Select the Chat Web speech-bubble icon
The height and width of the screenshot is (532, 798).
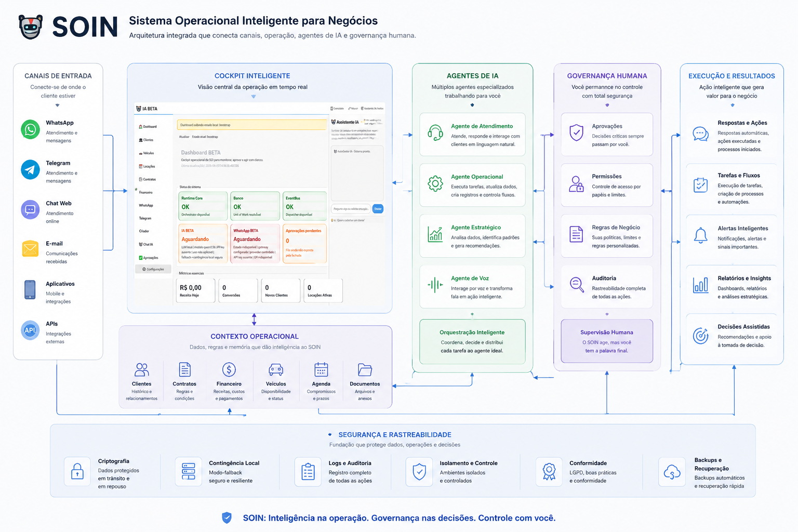(x=30, y=210)
